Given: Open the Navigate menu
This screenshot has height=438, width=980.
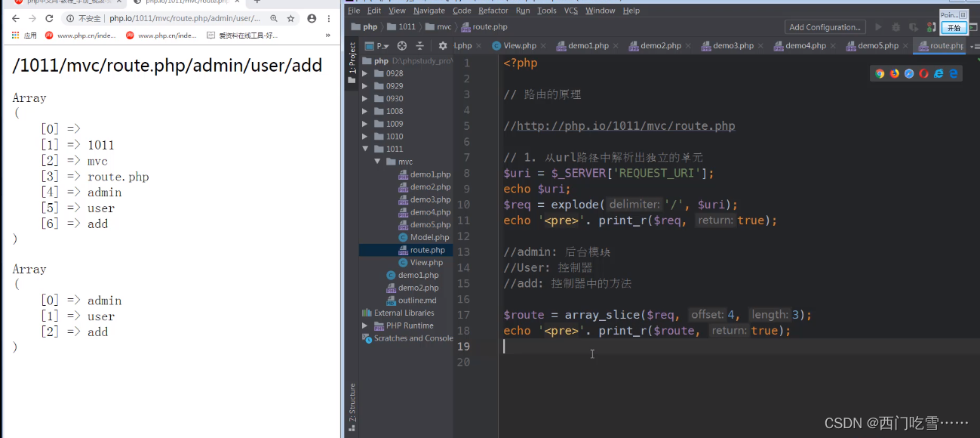Looking at the screenshot, I should tap(429, 11).
